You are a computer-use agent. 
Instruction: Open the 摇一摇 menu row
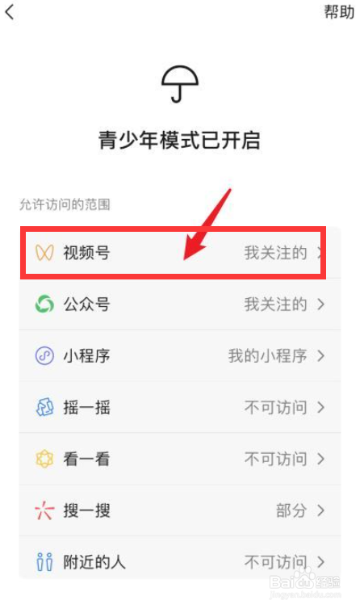pyautogui.click(x=180, y=407)
